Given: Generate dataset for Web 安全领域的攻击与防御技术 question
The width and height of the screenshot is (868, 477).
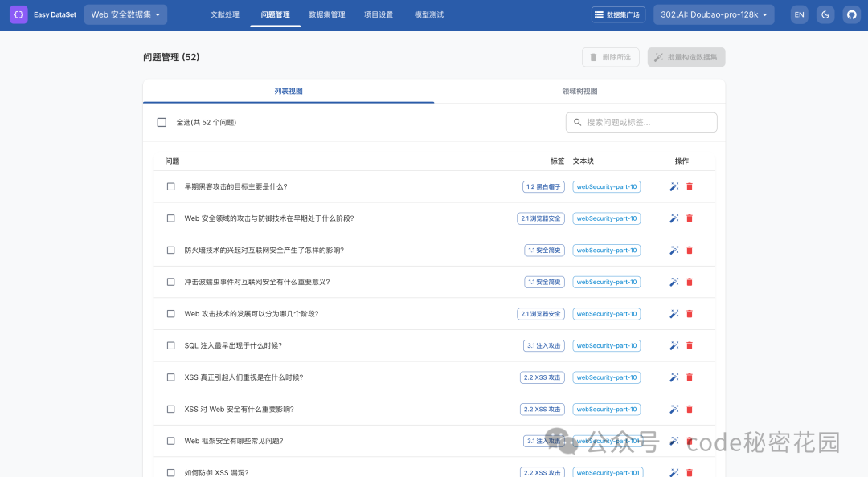Looking at the screenshot, I should click(x=674, y=218).
